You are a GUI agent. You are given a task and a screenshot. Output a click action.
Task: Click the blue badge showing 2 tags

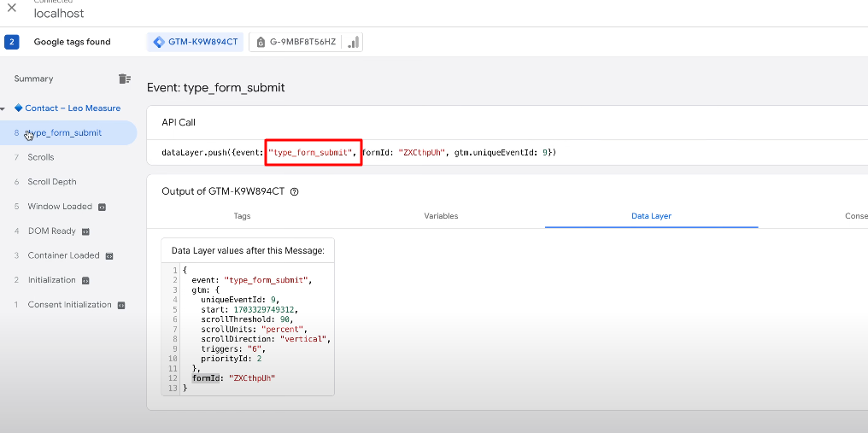point(12,42)
